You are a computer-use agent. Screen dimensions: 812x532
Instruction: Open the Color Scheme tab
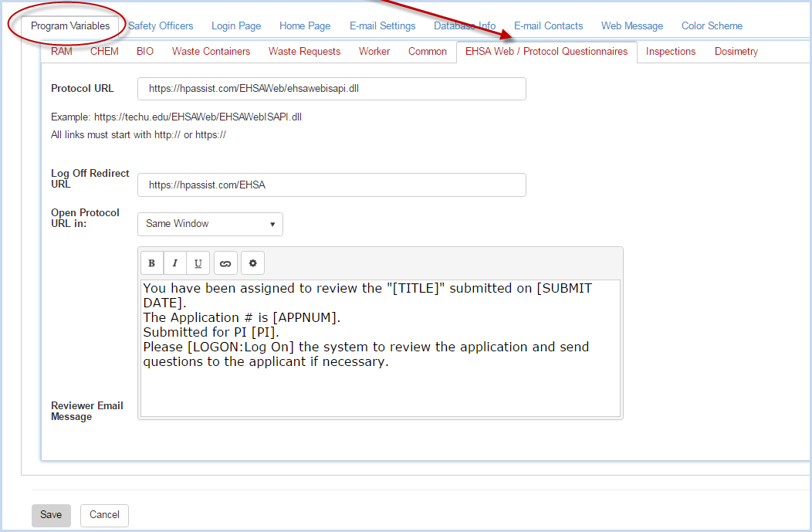pos(712,26)
